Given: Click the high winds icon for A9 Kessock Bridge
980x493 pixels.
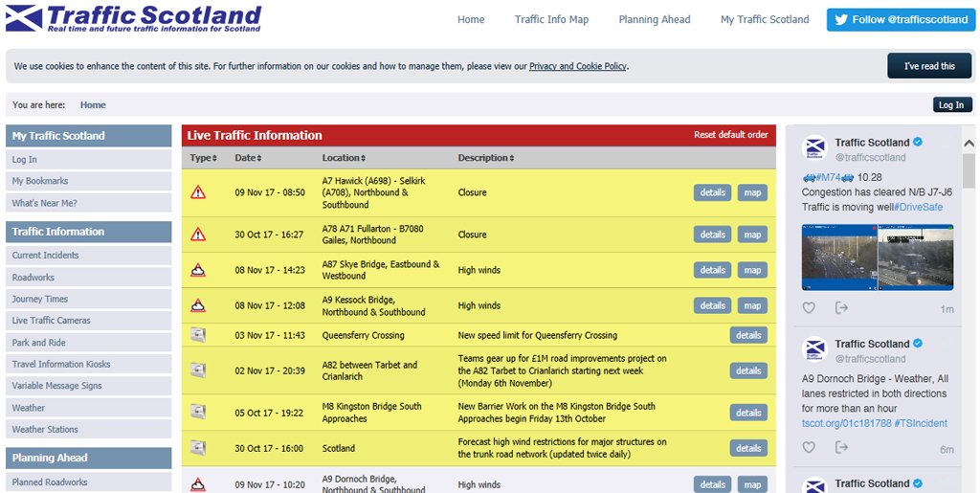Looking at the screenshot, I should pos(198,305).
